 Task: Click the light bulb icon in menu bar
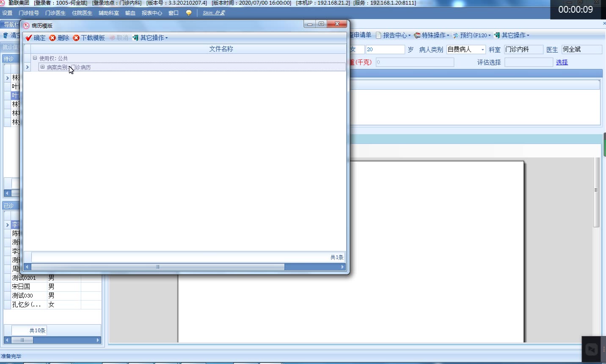pyautogui.click(x=189, y=13)
